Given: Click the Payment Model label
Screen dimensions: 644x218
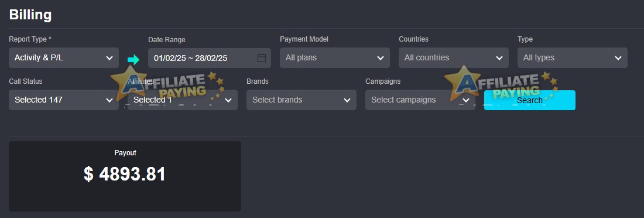Looking at the screenshot, I should (x=304, y=39).
